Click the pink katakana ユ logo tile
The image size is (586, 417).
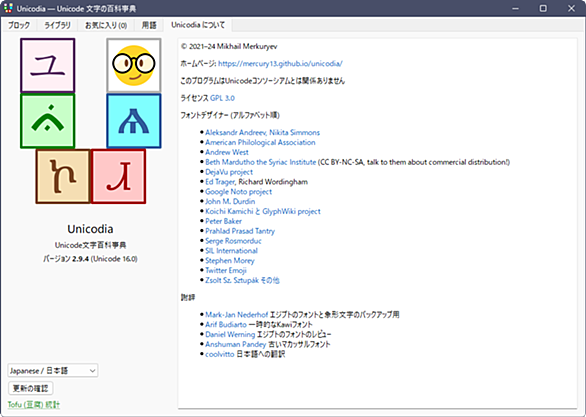48,65
